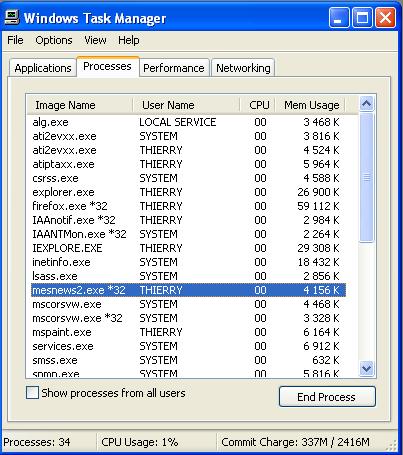Select the explorer.exe process
Viewport: 403px width, 455px height.
click(188, 192)
